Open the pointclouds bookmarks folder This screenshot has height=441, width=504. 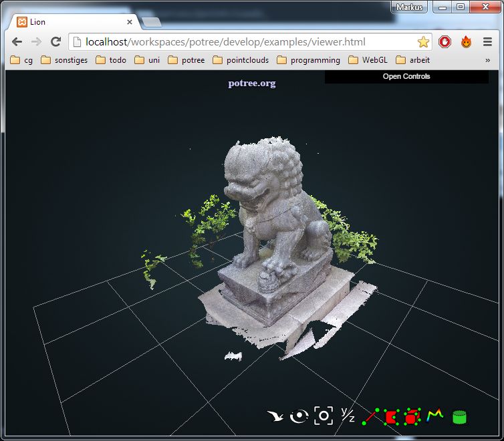pos(241,60)
